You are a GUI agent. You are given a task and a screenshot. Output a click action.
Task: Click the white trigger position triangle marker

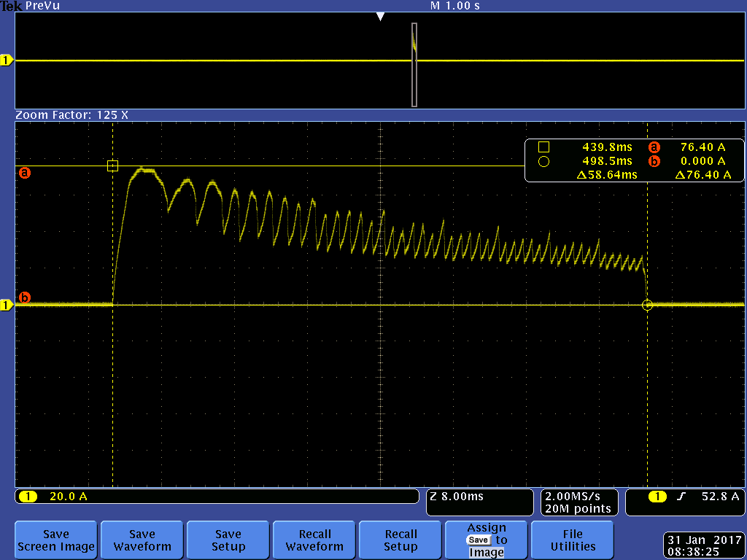[379, 17]
